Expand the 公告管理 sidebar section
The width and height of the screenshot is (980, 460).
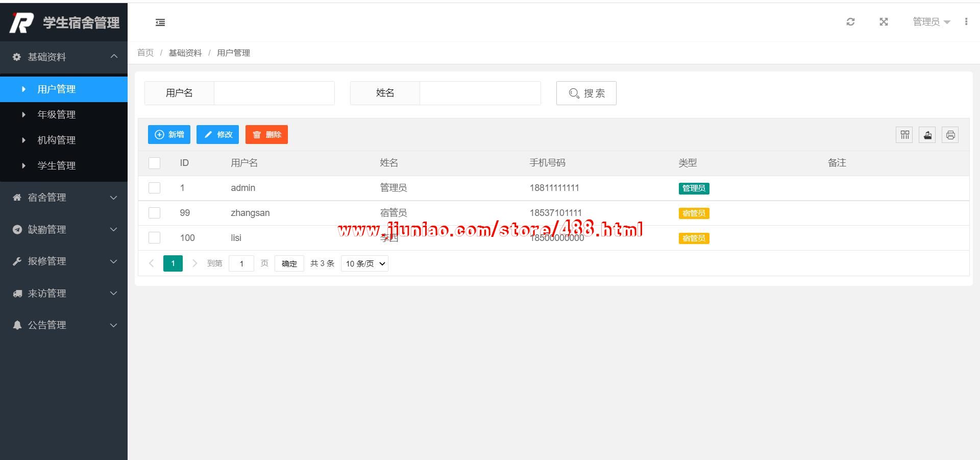click(x=64, y=325)
